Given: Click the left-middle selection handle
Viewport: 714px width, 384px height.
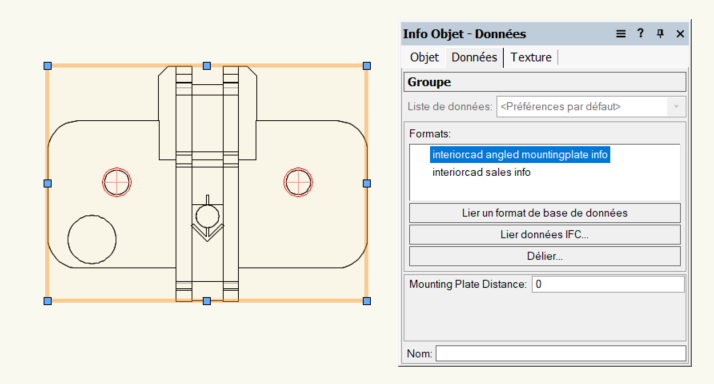Looking at the screenshot, I should point(48,184).
